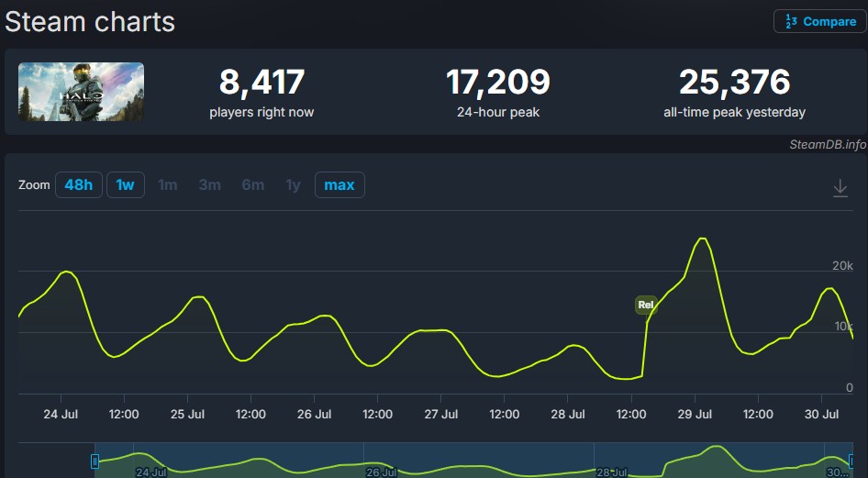The width and height of the screenshot is (868, 478).
Task: Select the max zoom range
Action: [x=339, y=184]
